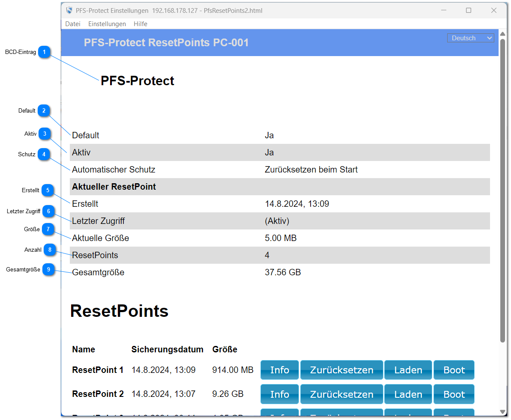Select the Anzahl callout marker 8
The height and width of the screenshot is (420, 511).
click(50, 250)
